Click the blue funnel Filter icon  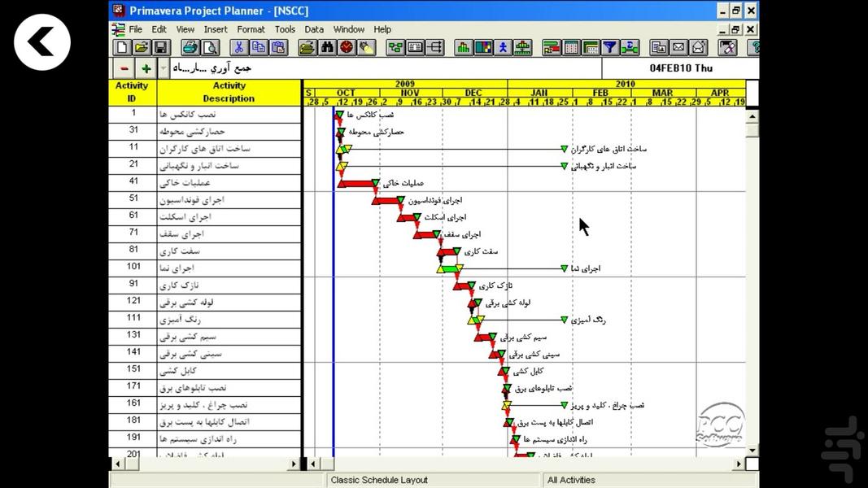(609, 48)
